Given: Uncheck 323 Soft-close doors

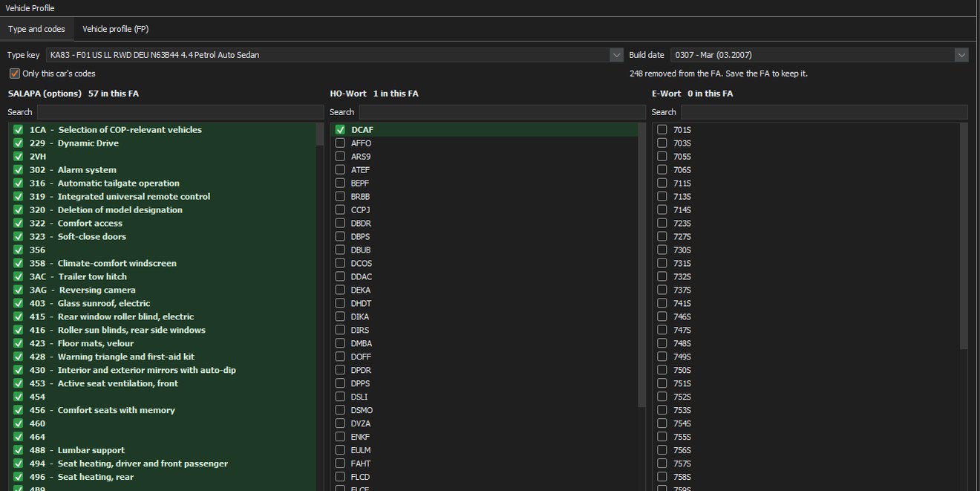Looking at the screenshot, I should (19, 237).
